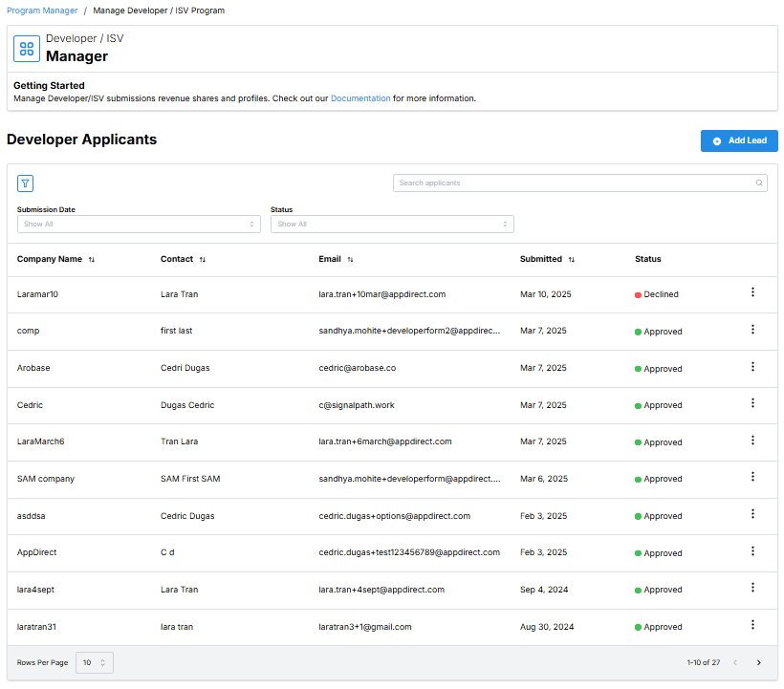The width and height of the screenshot is (784, 689).
Task: Click the Add Lead button
Action: tap(739, 140)
